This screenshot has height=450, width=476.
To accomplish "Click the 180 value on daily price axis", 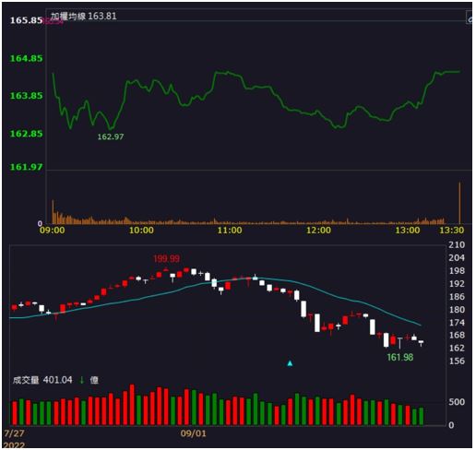I will click(x=457, y=310).
